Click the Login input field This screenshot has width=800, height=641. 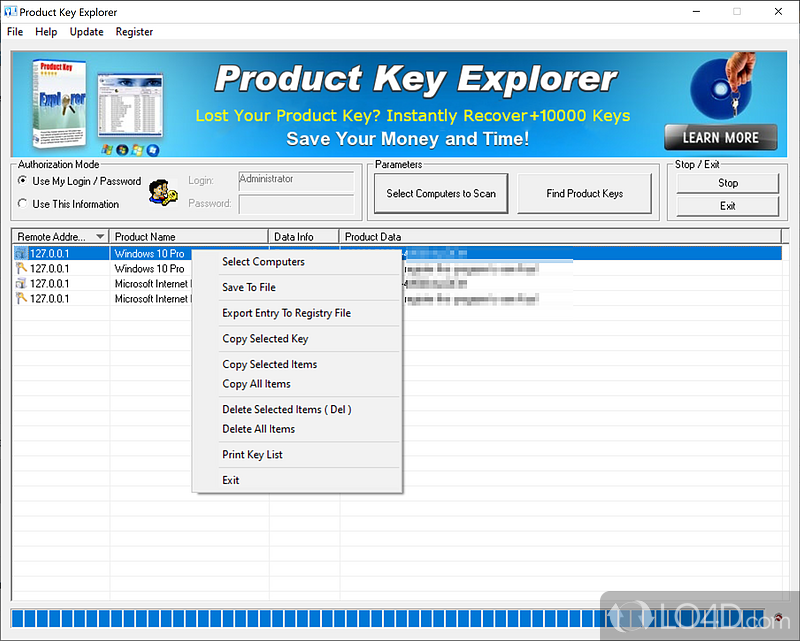(296, 181)
